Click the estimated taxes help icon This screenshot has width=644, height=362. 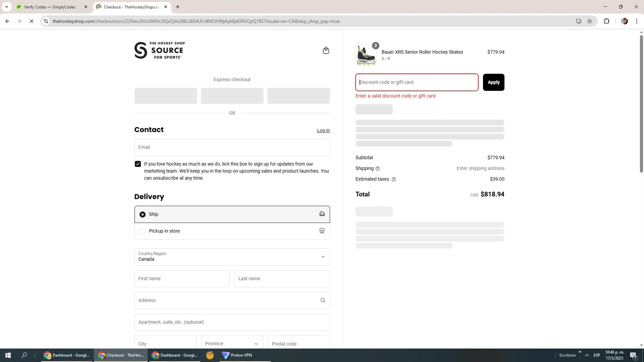[x=394, y=179]
